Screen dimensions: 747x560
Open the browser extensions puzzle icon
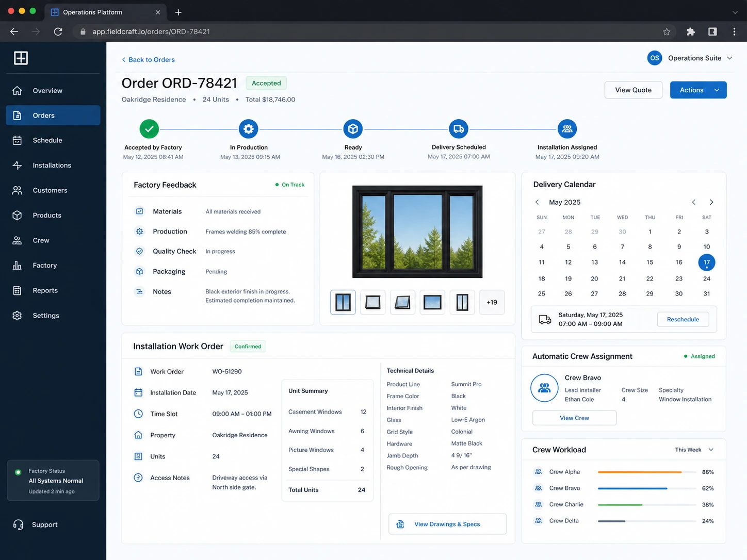tap(691, 32)
